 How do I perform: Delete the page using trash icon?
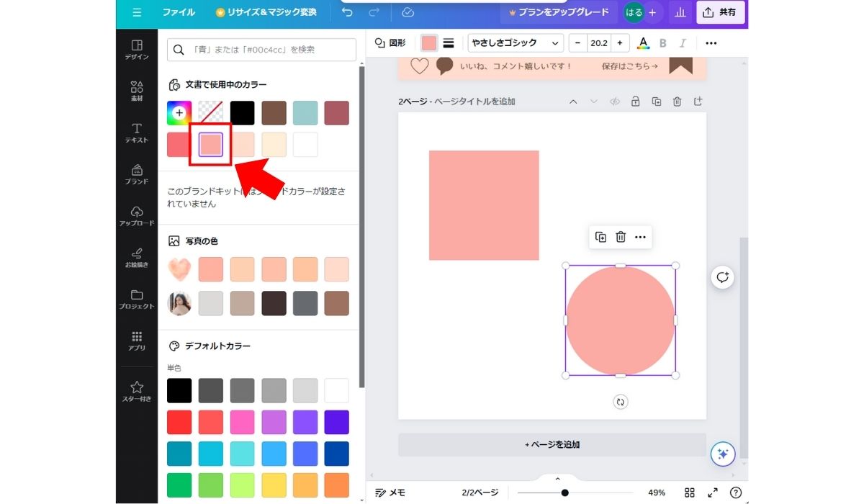[677, 102]
